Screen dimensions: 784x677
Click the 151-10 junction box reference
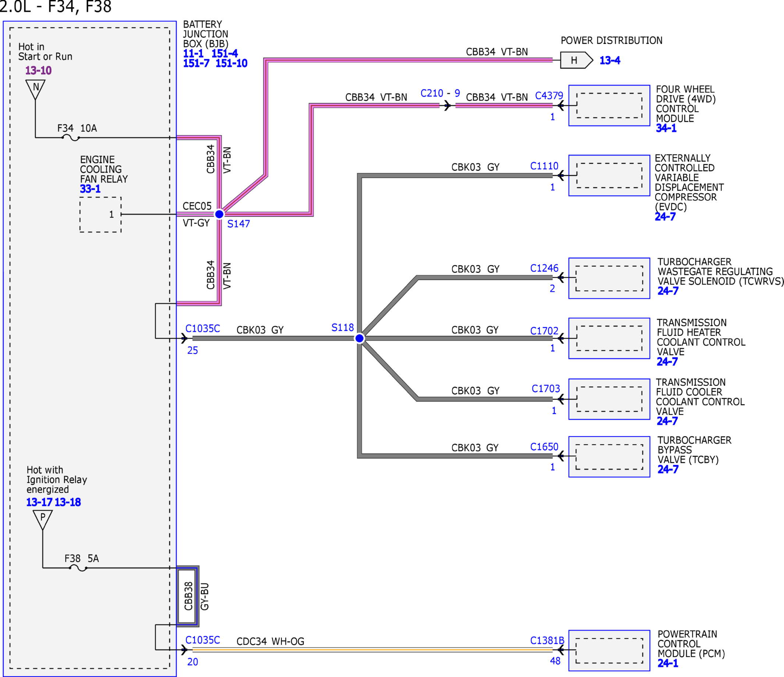point(231,63)
